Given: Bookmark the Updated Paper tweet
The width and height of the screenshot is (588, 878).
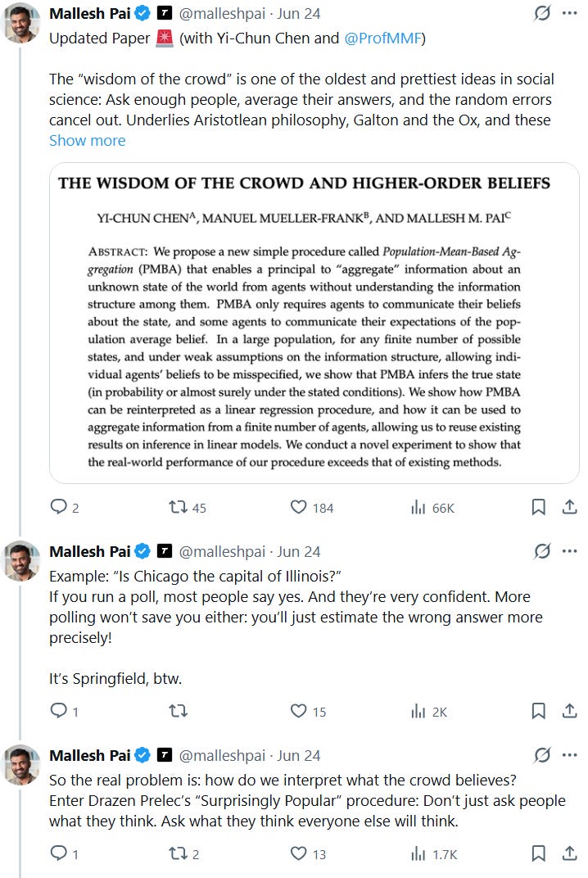Looking at the screenshot, I should 538,507.
